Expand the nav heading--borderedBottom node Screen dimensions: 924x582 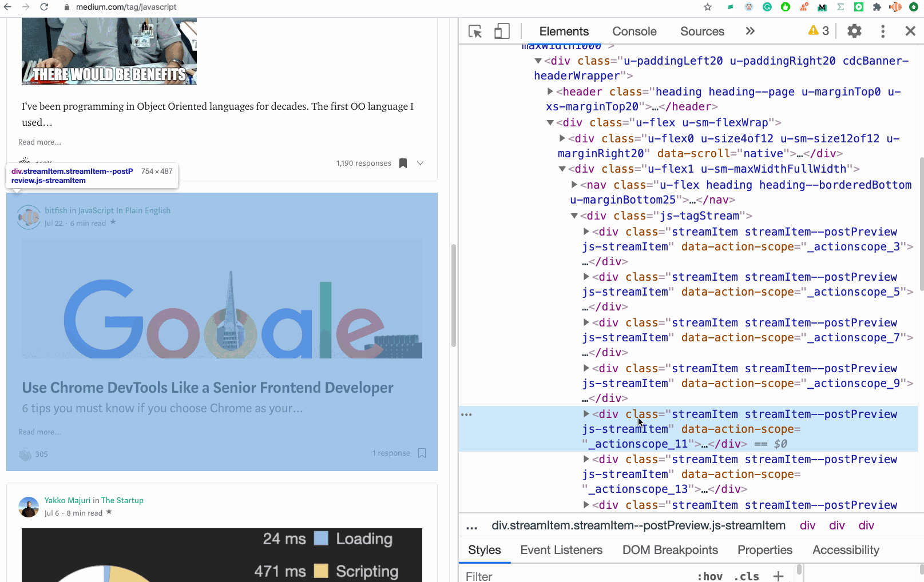[x=574, y=185]
